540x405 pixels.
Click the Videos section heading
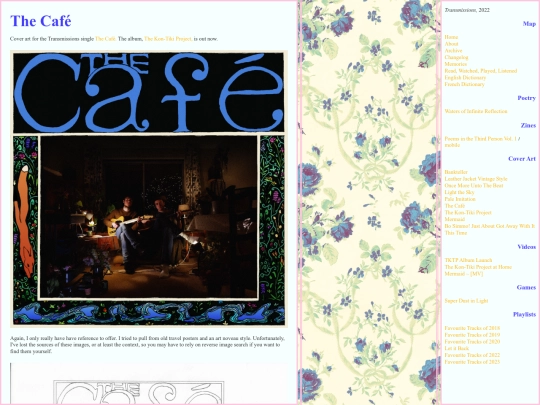coord(527,247)
